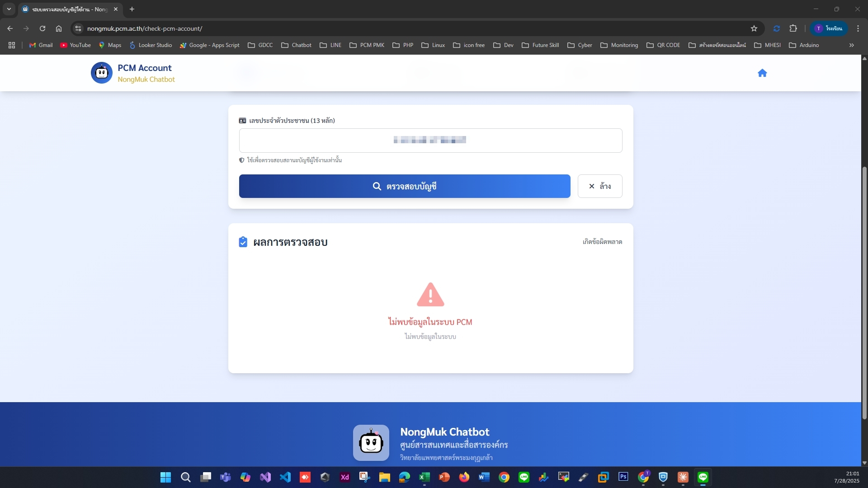868x488 pixels.
Task: Open the Chrome three-dot menu
Action: pyautogui.click(x=858, y=28)
